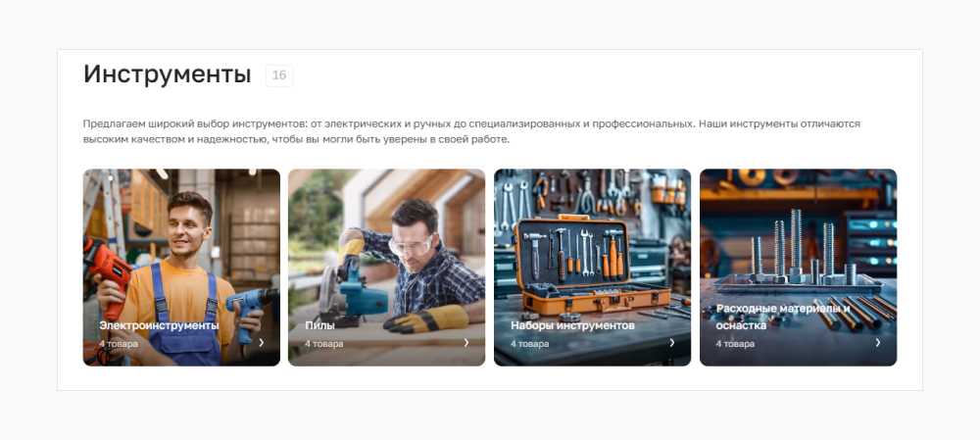Click '4 товара' under Электроинструменты
Screen dimensions: 980x440
click(x=119, y=344)
